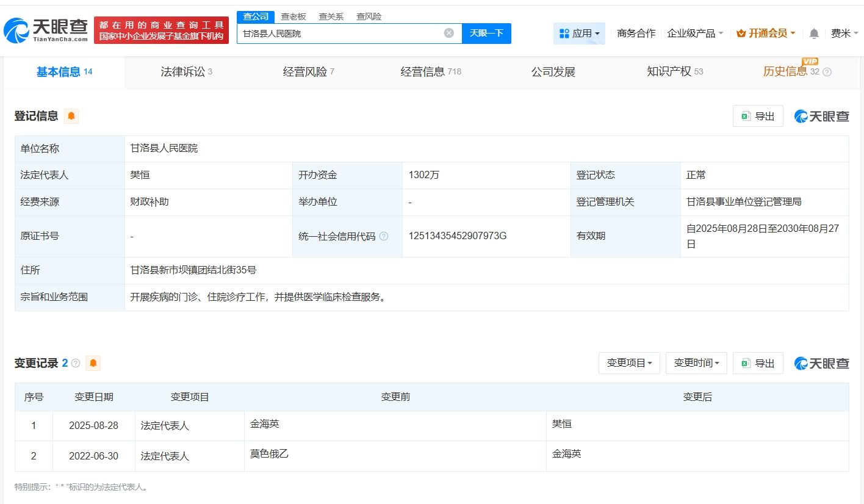
Task: Click the bell reminder icon beside 登记信息
Action: tap(71, 116)
